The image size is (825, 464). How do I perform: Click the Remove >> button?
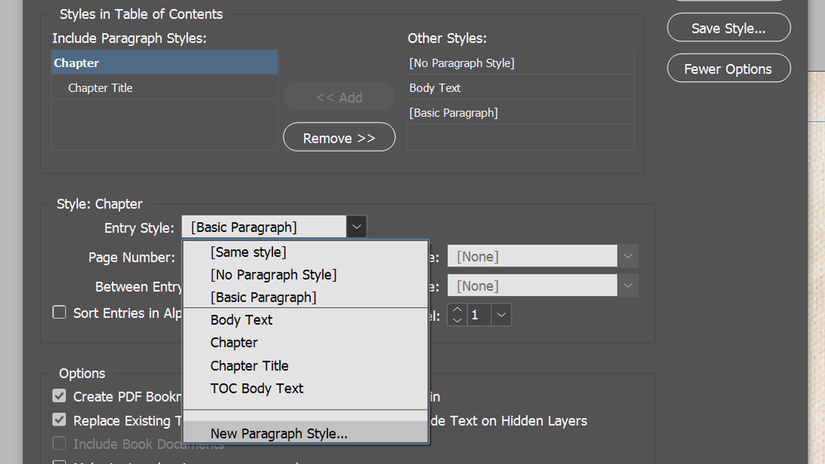339,138
